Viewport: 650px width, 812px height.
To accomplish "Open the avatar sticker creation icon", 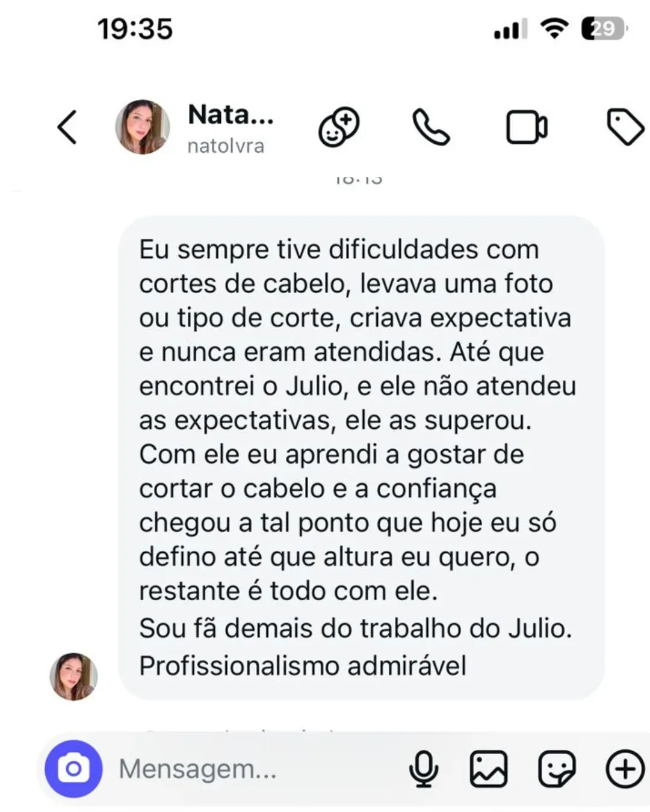I will point(339,127).
